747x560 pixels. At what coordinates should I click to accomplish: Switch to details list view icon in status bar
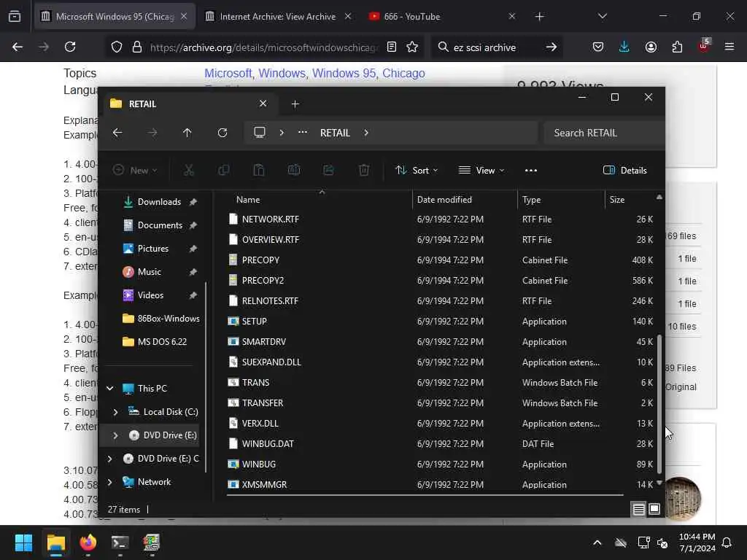click(x=639, y=510)
